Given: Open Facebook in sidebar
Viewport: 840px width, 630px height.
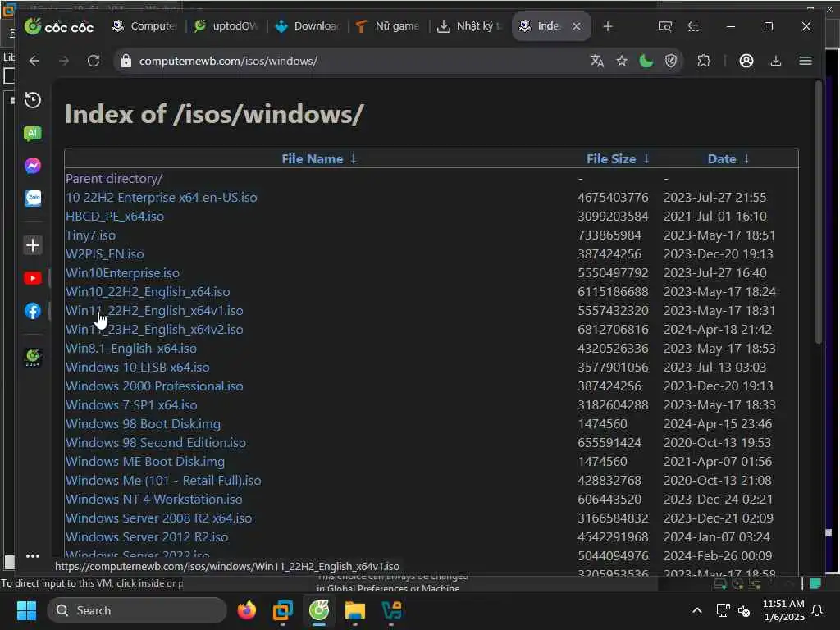Looking at the screenshot, I should 33,311.
